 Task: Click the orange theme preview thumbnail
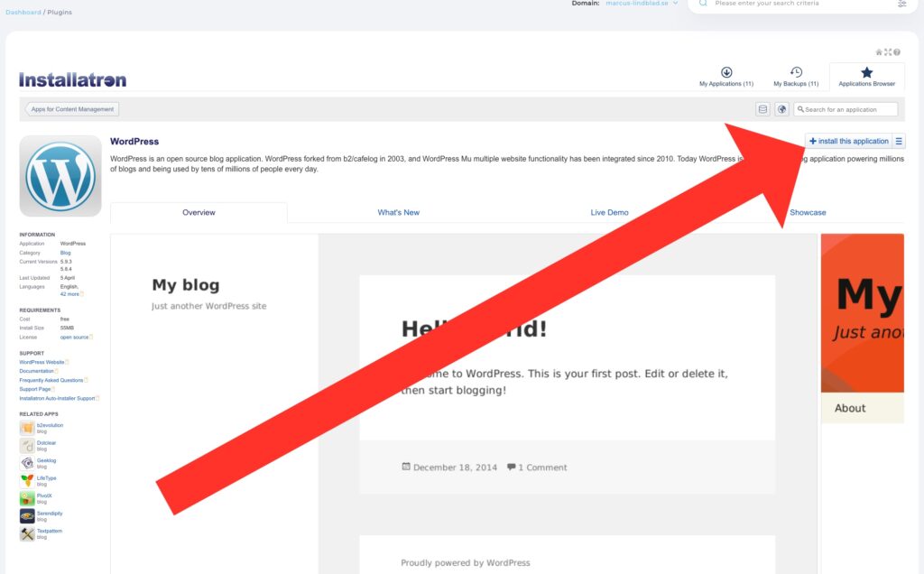(x=862, y=329)
